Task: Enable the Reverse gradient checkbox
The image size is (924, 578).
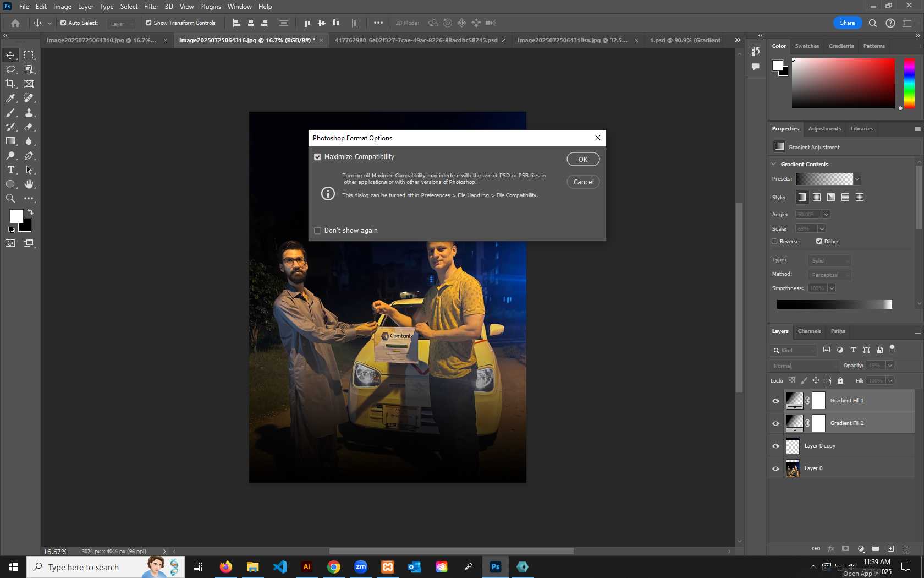Action: (x=774, y=241)
